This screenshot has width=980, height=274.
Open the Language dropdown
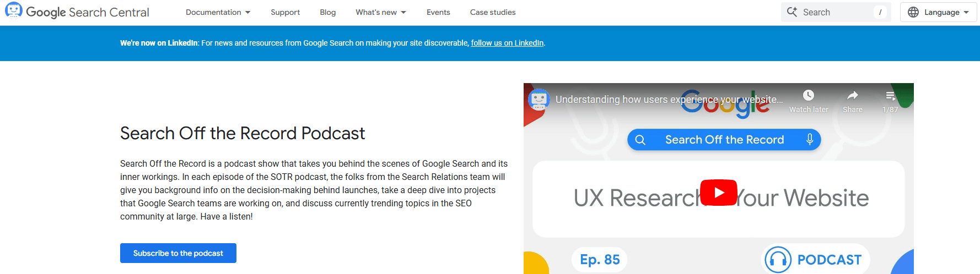tap(939, 12)
